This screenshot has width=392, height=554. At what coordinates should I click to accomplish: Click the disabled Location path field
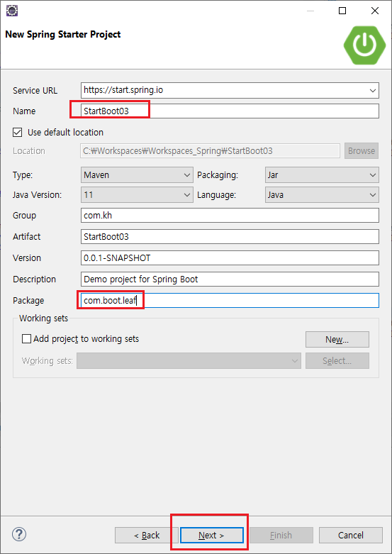(x=210, y=151)
